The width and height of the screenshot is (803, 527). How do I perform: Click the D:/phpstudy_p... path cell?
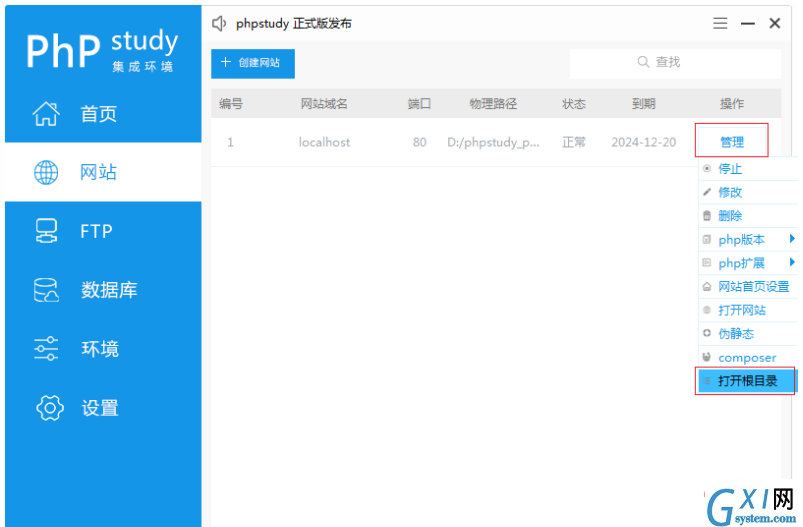click(x=493, y=142)
